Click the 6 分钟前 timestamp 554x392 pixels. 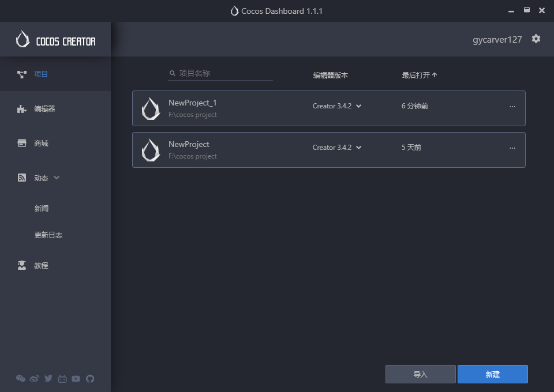(x=415, y=106)
